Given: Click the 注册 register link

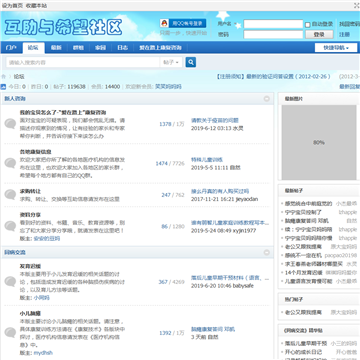Looking at the screenshot, I should tap(344, 34).
